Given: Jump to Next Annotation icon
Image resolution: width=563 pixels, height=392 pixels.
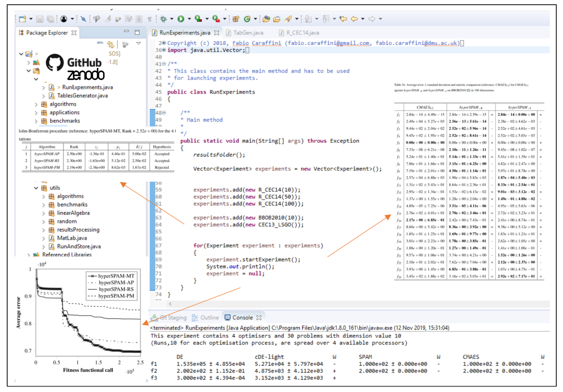Looking at the screenshot, I should point(308,19).
